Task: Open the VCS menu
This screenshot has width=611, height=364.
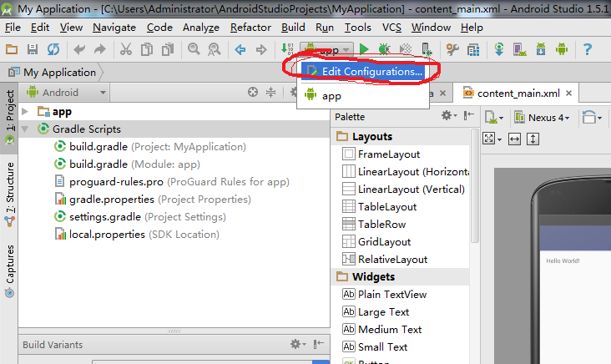Action: click(x=391, y=28)
